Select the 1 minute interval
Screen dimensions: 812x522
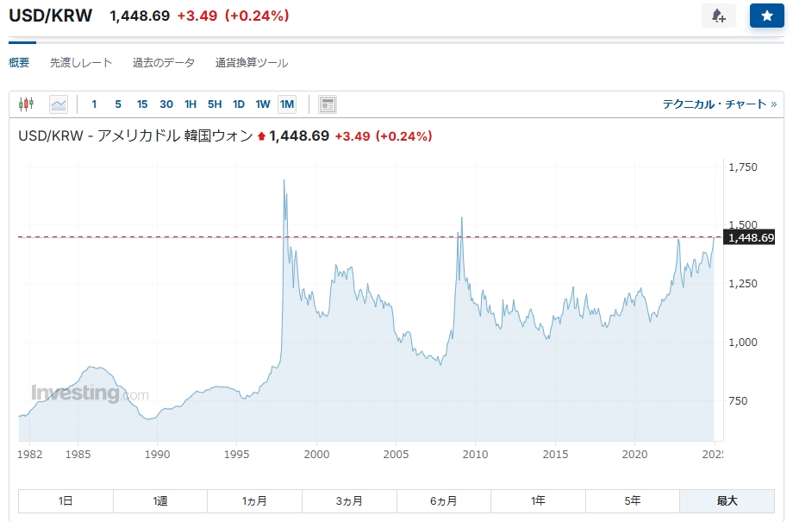click(94, 104)
